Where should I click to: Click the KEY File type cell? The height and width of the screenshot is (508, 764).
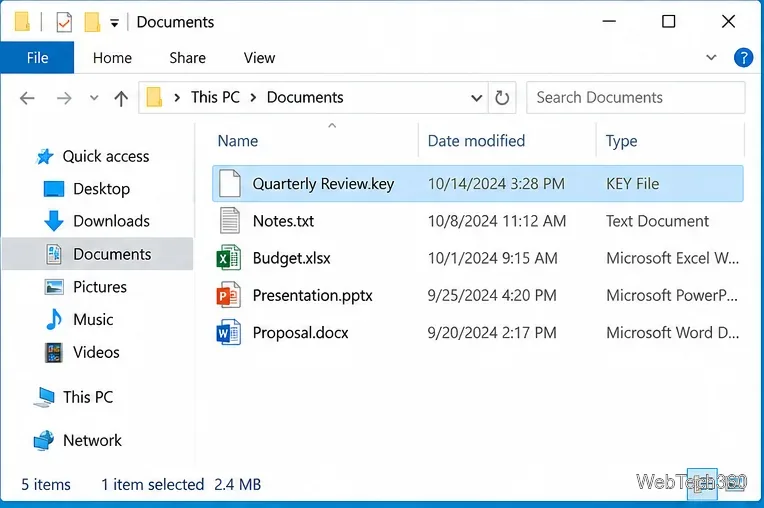click(x=632, y=184)
